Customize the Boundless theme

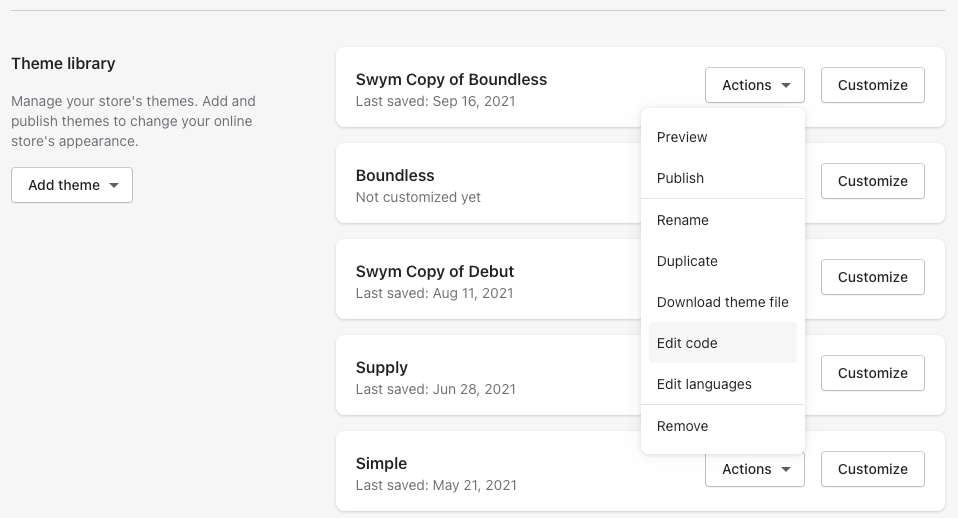coord(872,181)
